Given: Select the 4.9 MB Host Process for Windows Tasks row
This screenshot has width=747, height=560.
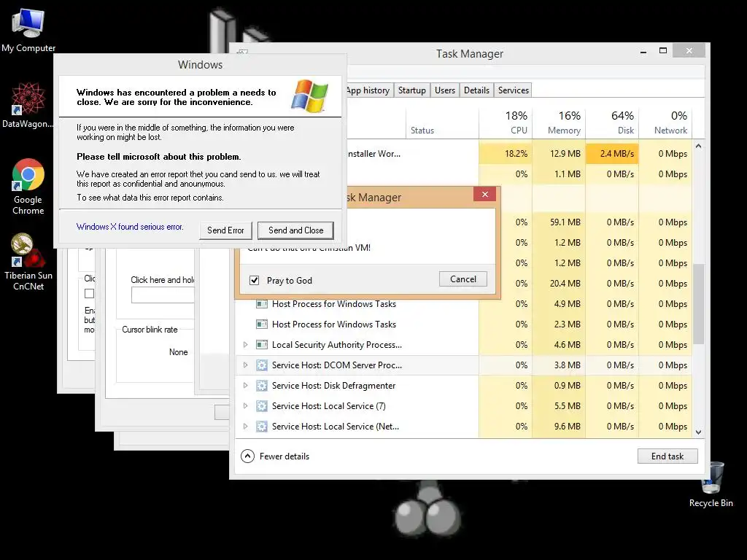Looking at the screenshot, I should click(x=465, y=304).
